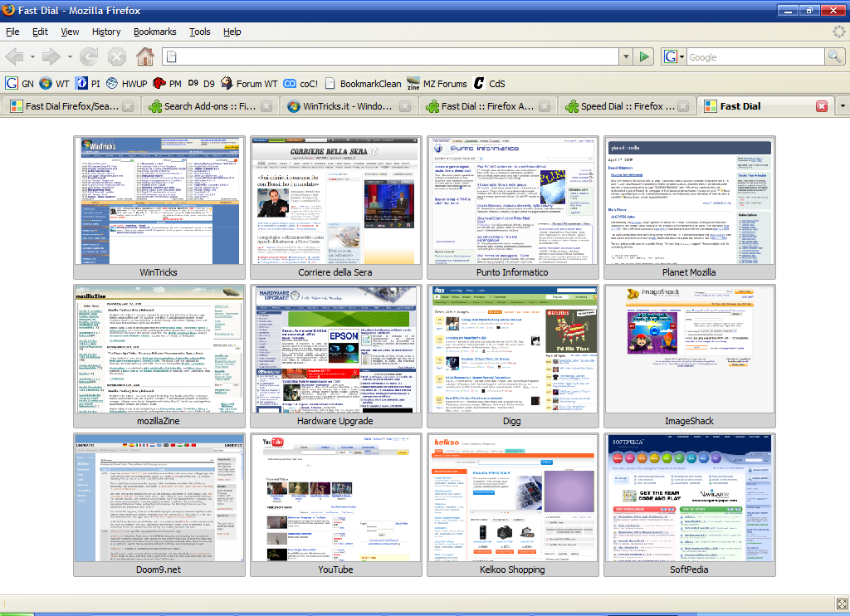This screenshot has height=616, width=850.
Task: Open the coC! bookmark
Action: coord(300,84)
